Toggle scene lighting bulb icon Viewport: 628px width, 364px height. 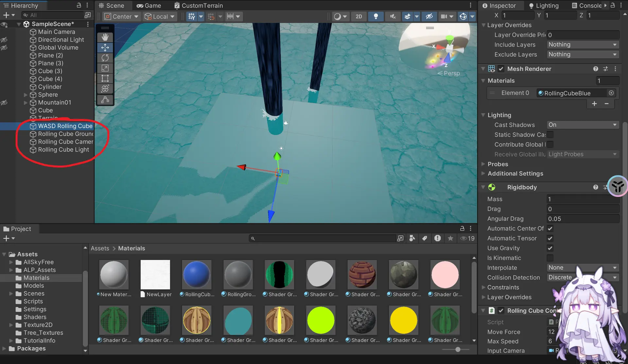click(376, 16)
